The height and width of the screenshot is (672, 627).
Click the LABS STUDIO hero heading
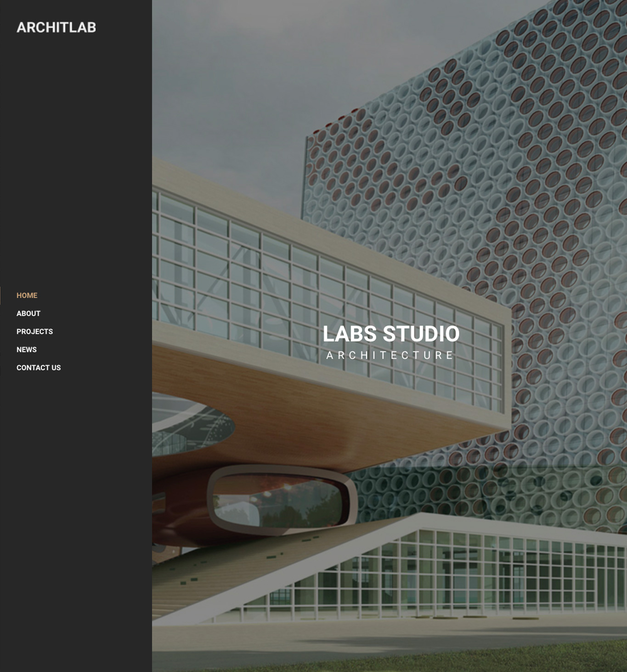(391, 334)
